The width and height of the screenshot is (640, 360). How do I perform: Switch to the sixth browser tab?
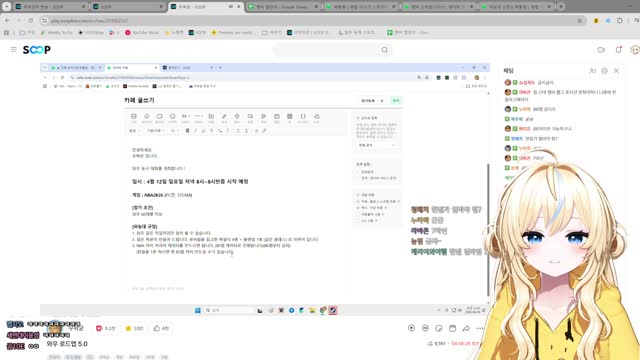coord(438,7)
